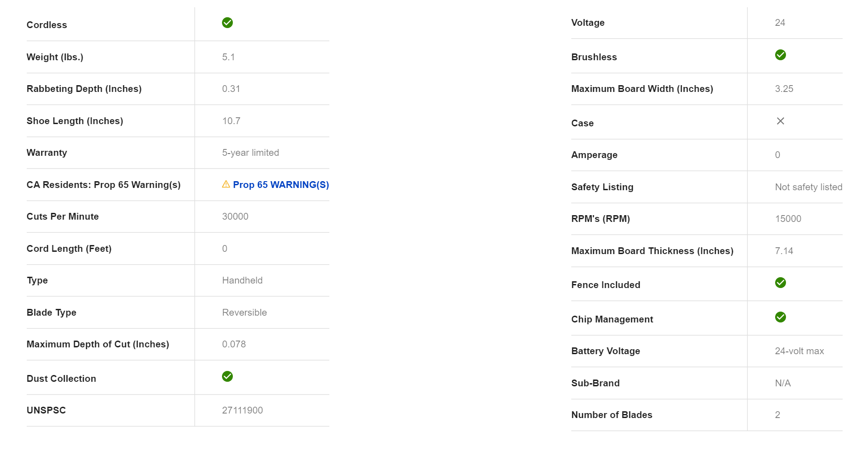Viewport: 868px width, 452px height.
Task: Click the Maximum Board Thickness label
Action: coord(652,251)
